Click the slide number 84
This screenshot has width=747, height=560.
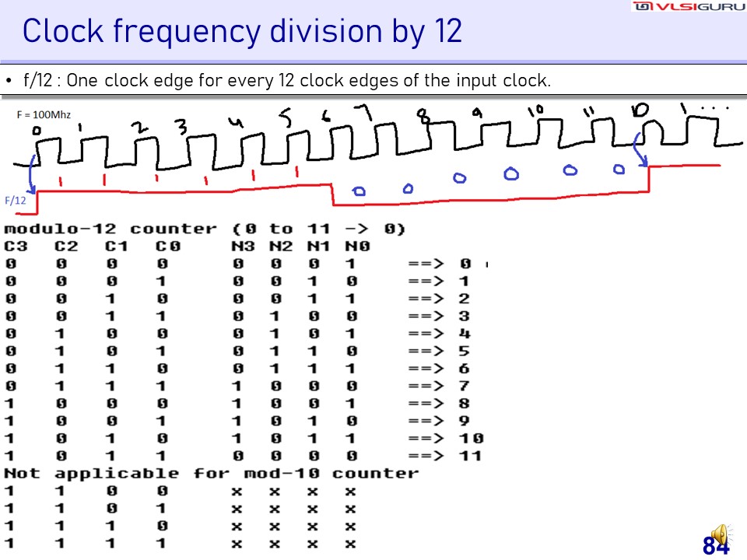pos(715,547)
